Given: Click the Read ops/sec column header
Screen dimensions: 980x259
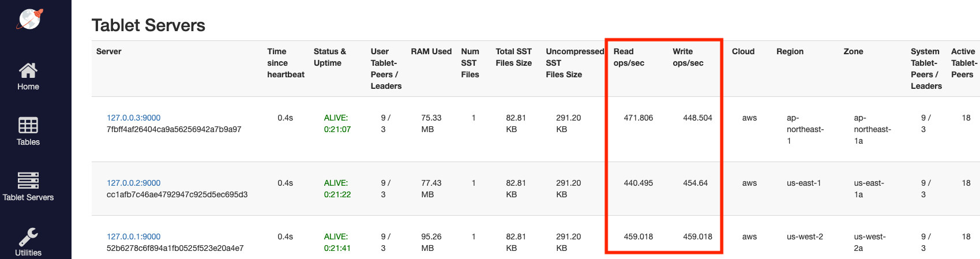Looking at the screenshot, I should 629,57.
